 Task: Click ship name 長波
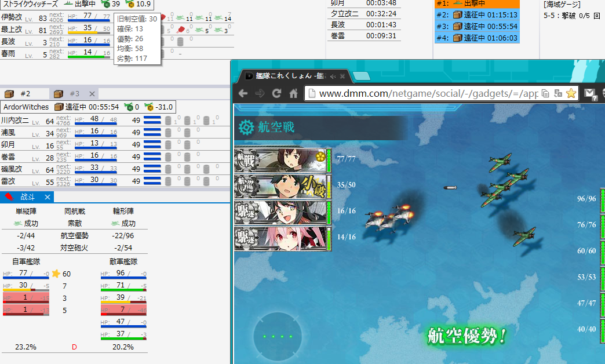point(8,41)
